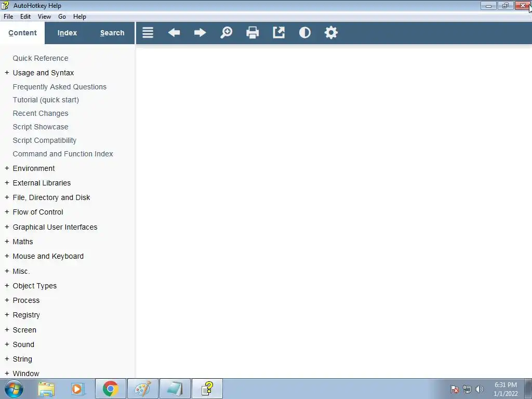The image size is (532, 399).
Task: Select the Sound tree item
Action: 23,344
